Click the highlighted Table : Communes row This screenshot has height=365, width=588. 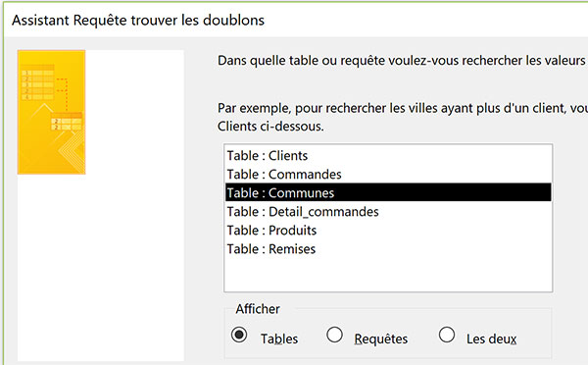click(x=388, y=192)
